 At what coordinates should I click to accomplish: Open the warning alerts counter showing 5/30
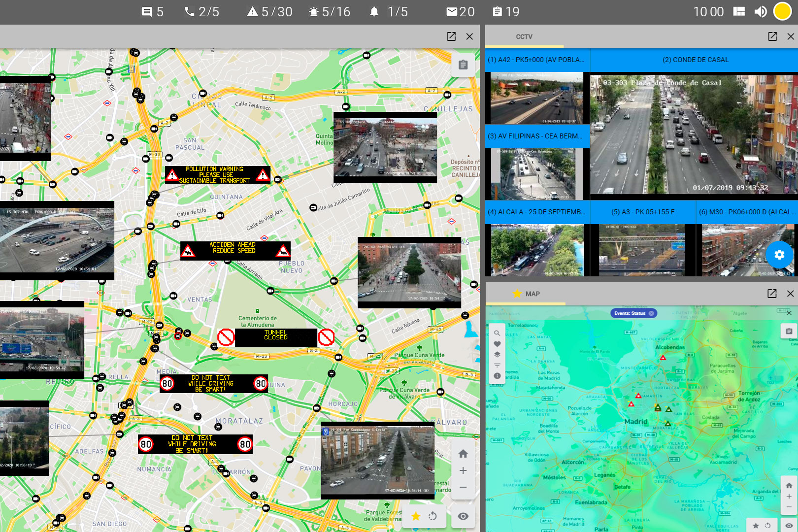tap(269, 12)
